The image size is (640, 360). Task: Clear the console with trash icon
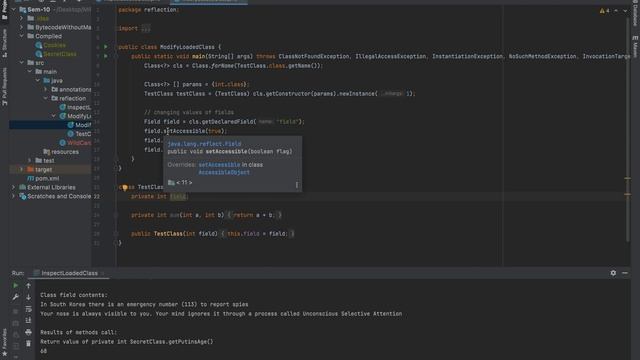[x=28, y=344]
